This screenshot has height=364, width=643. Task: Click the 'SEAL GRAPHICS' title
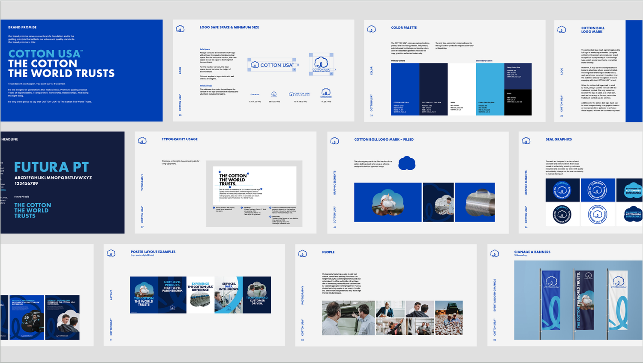coord(559,139)
